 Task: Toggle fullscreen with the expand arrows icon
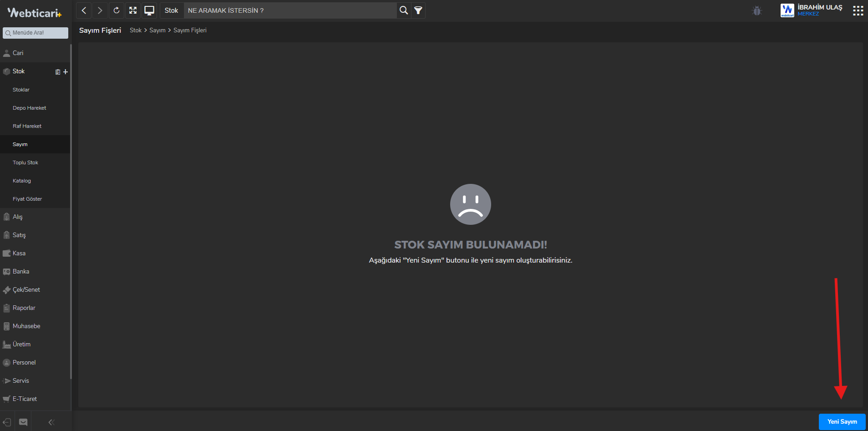click(133, 10)
